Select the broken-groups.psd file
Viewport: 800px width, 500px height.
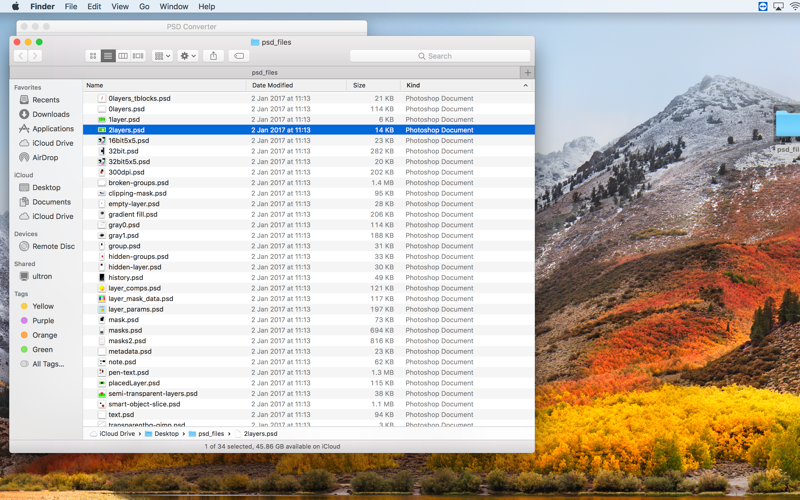point(309,183)
